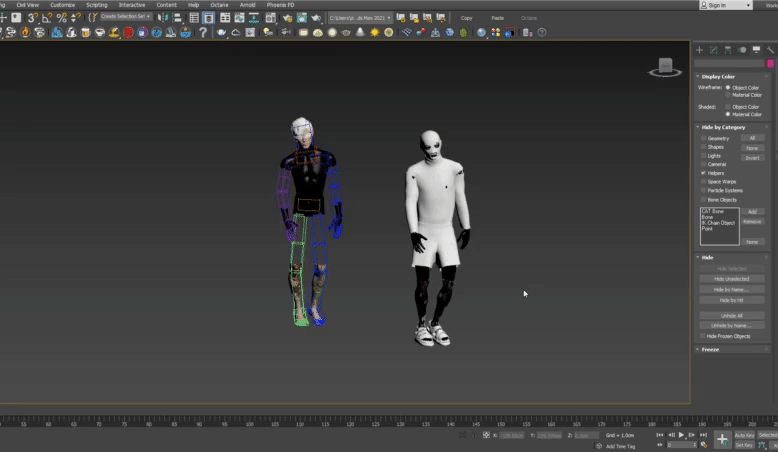Screen dimensions: 778x452
Task: Select Wireframe Material Color radio button
Action: (x=728, y=95)
